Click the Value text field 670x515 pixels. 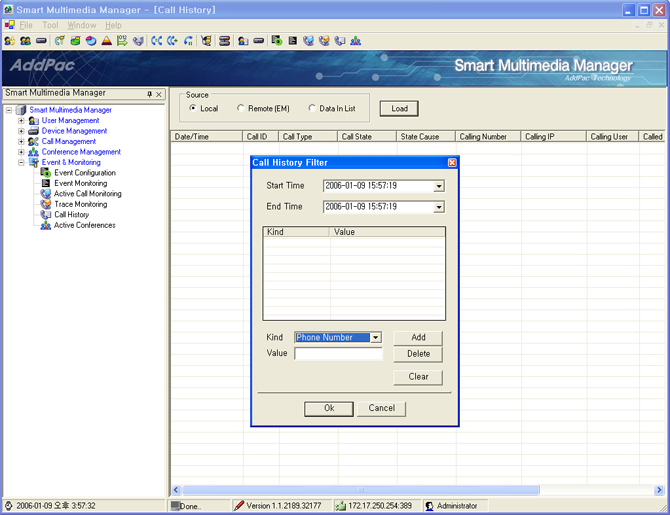338,353
